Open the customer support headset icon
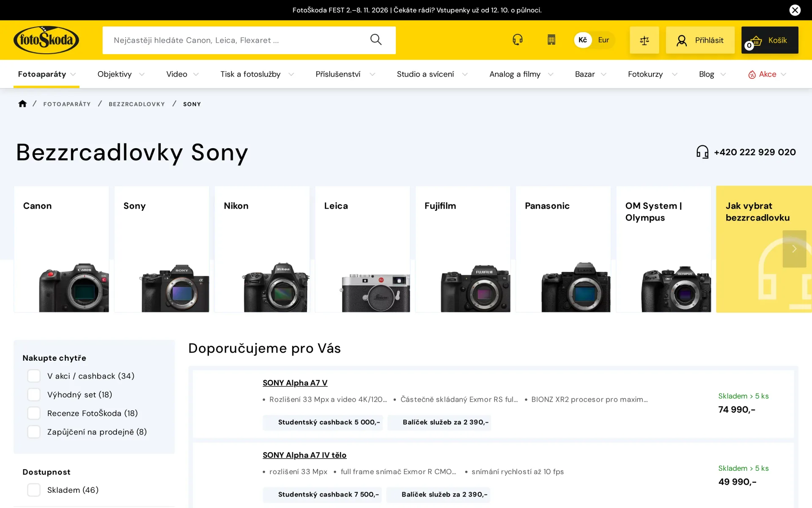The height and width of the screenshot is (508, 812). click(x=517, y=40)
